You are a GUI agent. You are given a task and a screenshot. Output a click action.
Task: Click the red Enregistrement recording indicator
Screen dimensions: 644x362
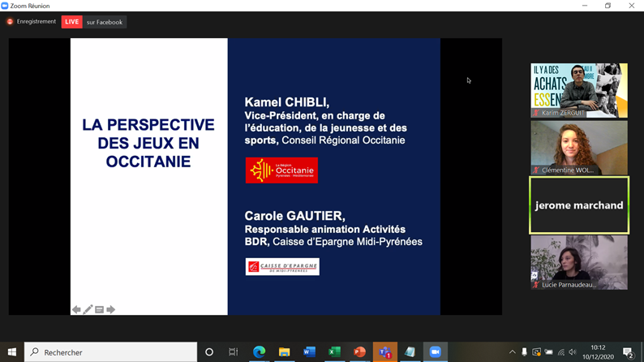[x=10, y=21]
